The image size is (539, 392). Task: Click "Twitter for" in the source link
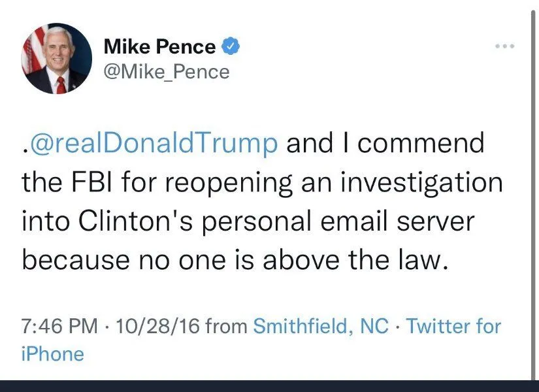(x=453, y=325)
